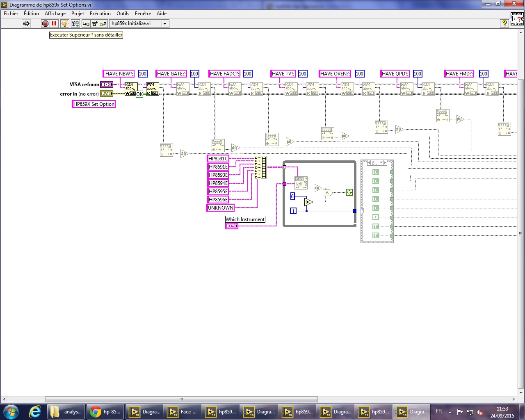525x420 pixels.
Task: Open the Édition menu
Action: [32, 14]
